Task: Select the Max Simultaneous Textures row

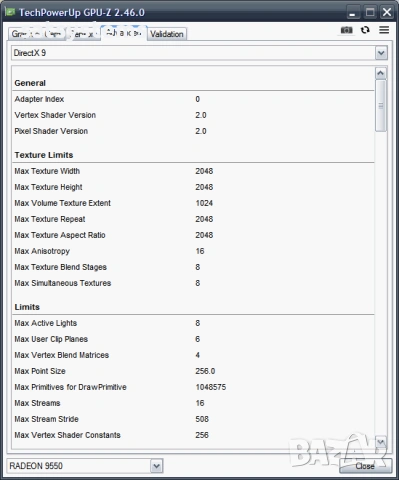Action: pyautogui.click(x=193, y=283)
